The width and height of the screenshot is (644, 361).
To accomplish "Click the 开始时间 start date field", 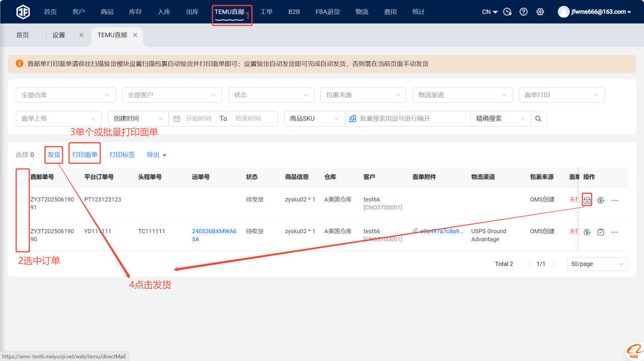I will (198, 119).
